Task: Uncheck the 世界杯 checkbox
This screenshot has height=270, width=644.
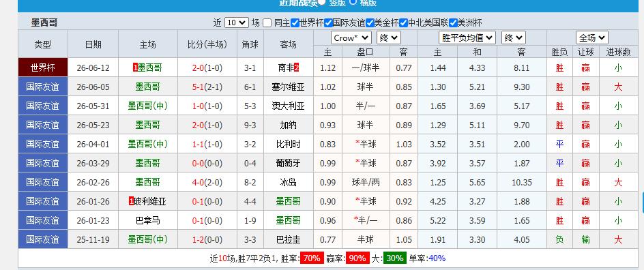Action: [295, 23]
